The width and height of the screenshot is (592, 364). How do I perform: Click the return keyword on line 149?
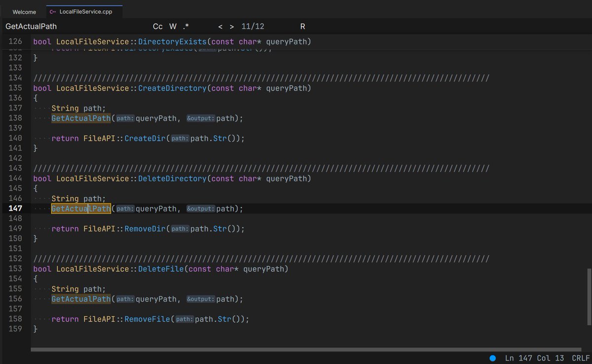click(x=65, y=229)
